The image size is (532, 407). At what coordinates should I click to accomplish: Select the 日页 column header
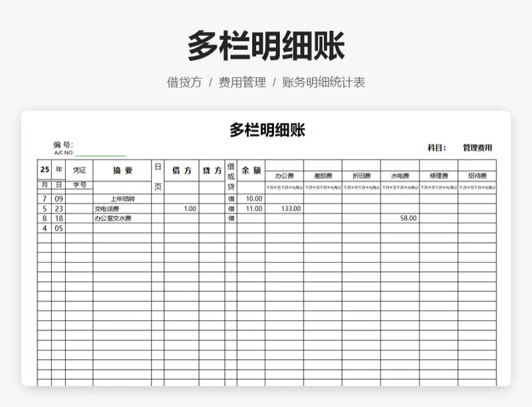point(158,176)
